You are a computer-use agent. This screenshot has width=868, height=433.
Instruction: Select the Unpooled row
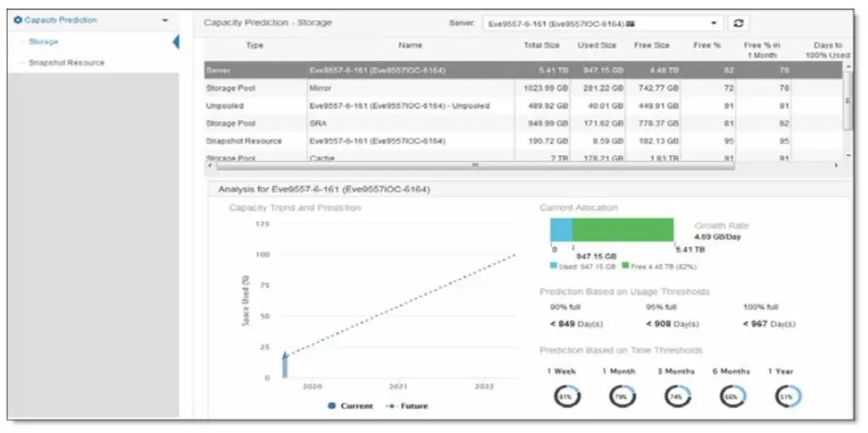tap(523, 106)
